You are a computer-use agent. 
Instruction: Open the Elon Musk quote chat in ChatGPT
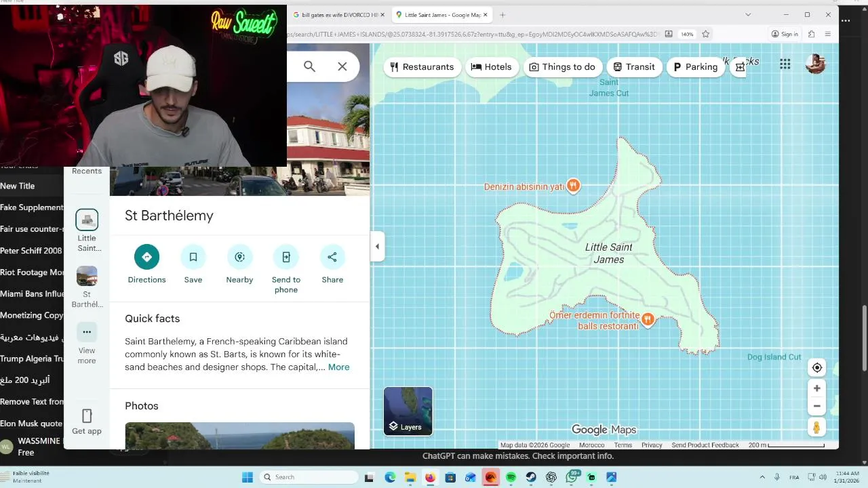pyautogui.click(x=32, y=424)
